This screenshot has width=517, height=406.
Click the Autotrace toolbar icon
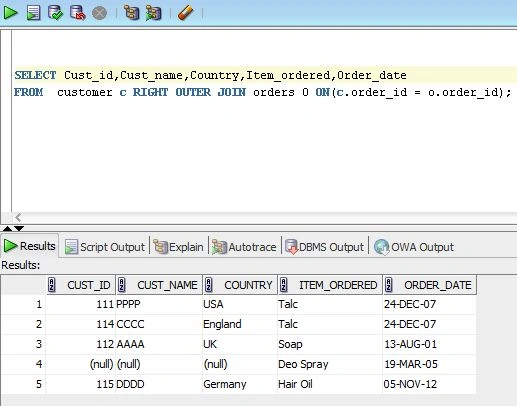(x=153, y=13)
